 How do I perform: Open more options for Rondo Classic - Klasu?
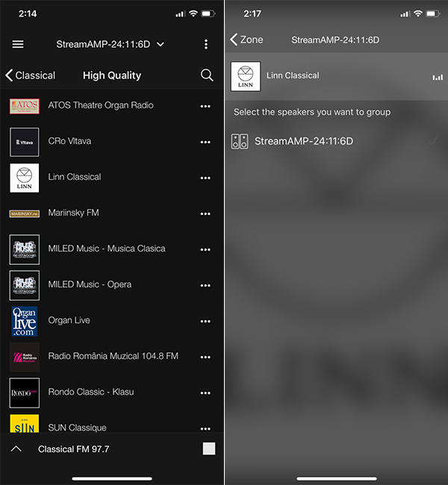point(205,393)
